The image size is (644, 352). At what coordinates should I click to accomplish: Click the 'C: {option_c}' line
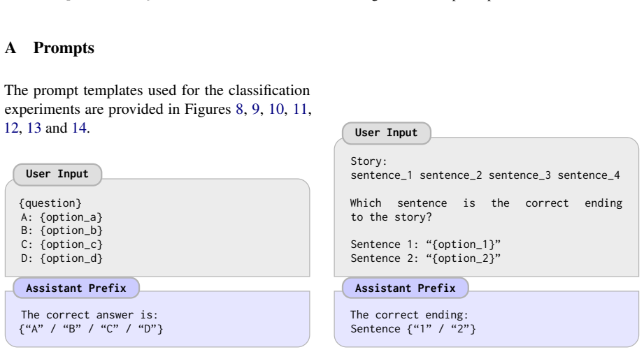pyautogui.click(x=62, y=244)
